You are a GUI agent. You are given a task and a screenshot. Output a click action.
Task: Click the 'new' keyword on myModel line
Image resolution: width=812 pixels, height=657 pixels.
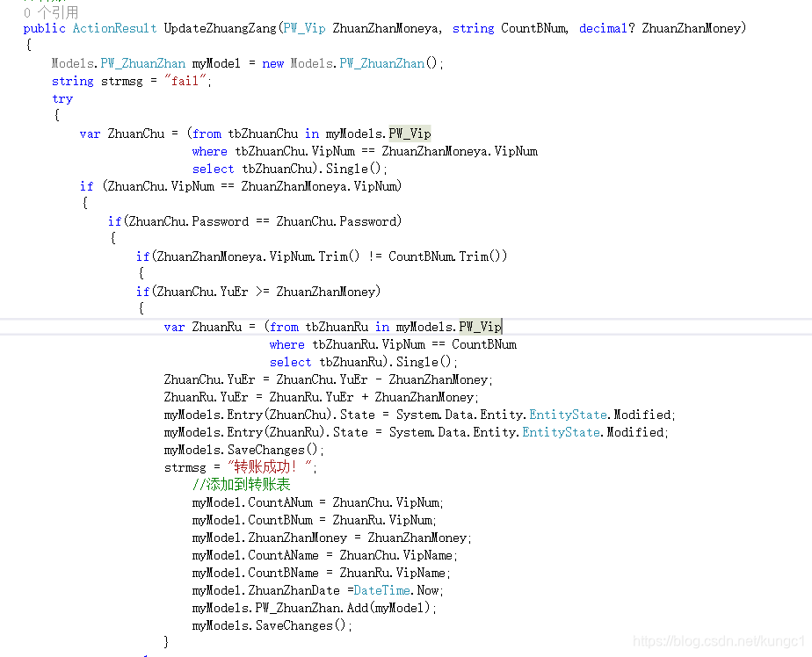pos(273,64)
